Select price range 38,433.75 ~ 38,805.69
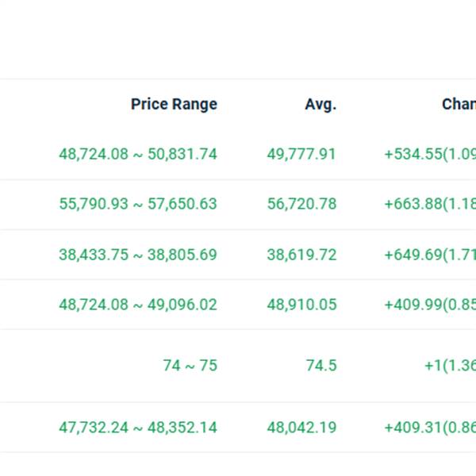The height and width of the screenshot is (476, 476). coord(138,255)
